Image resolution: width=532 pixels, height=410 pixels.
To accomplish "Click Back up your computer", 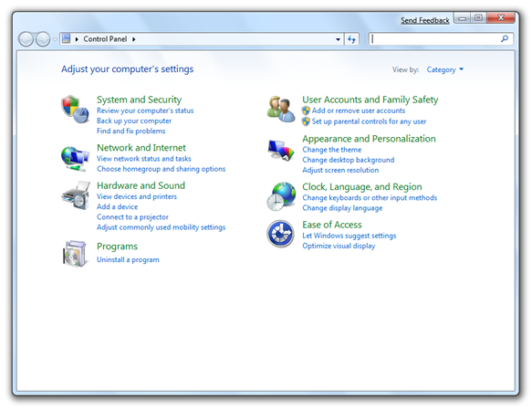I will 134,121.
